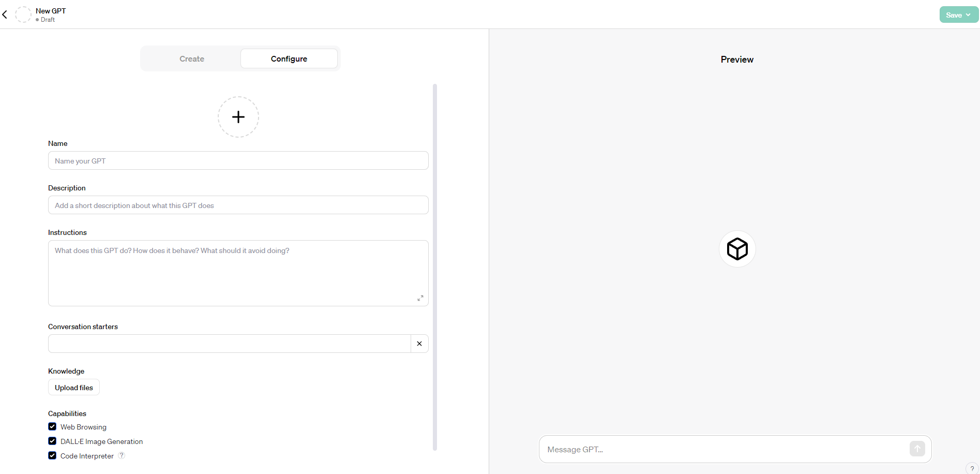Toggle the Code Interpreter checkbox

(x=52, y=455)
